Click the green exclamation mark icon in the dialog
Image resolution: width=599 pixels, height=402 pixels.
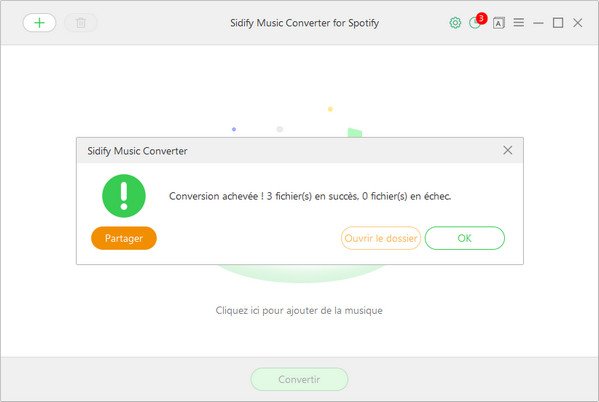click(x=124, y=196)
